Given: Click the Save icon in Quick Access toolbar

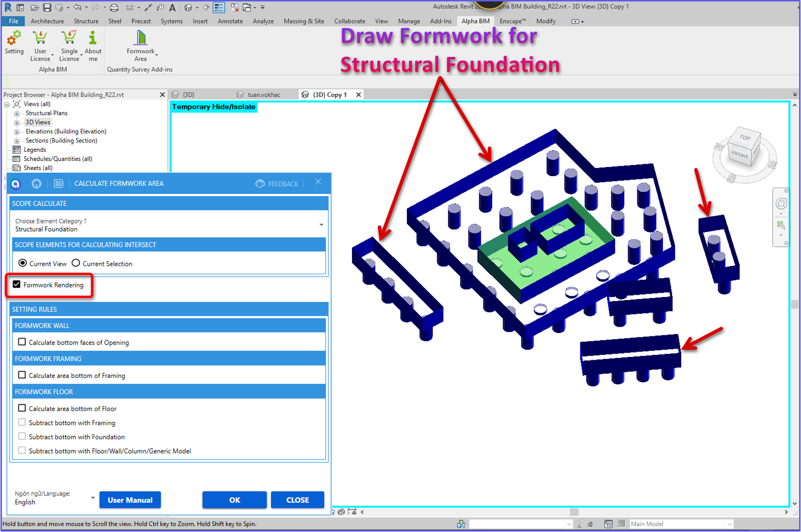Looking at the screenshot, I should tap(47, 7).
